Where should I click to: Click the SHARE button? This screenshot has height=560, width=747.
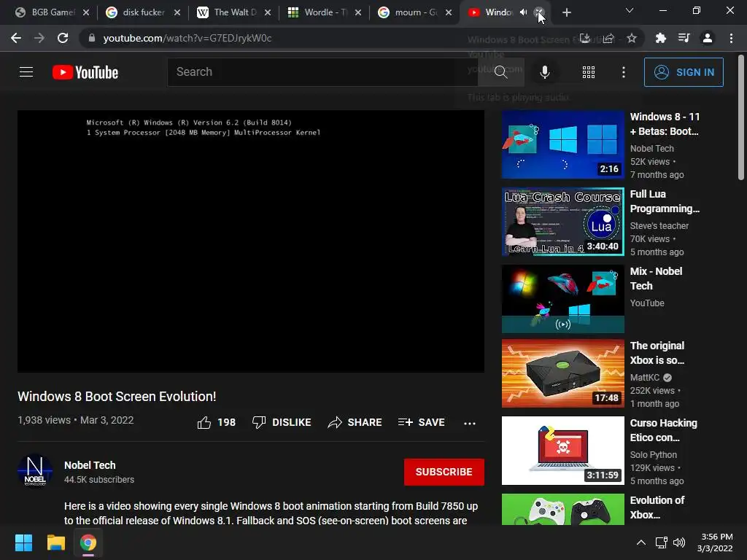point(355,422)
